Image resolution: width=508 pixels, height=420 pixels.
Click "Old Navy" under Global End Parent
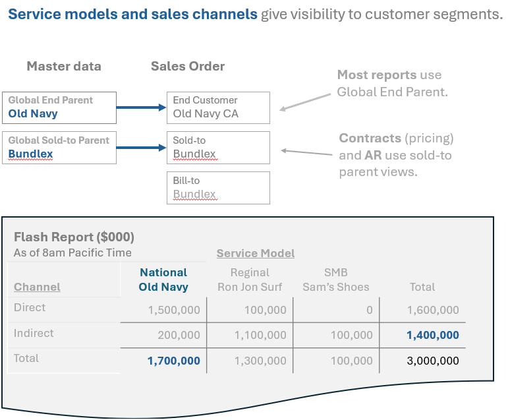coord(33,113)
